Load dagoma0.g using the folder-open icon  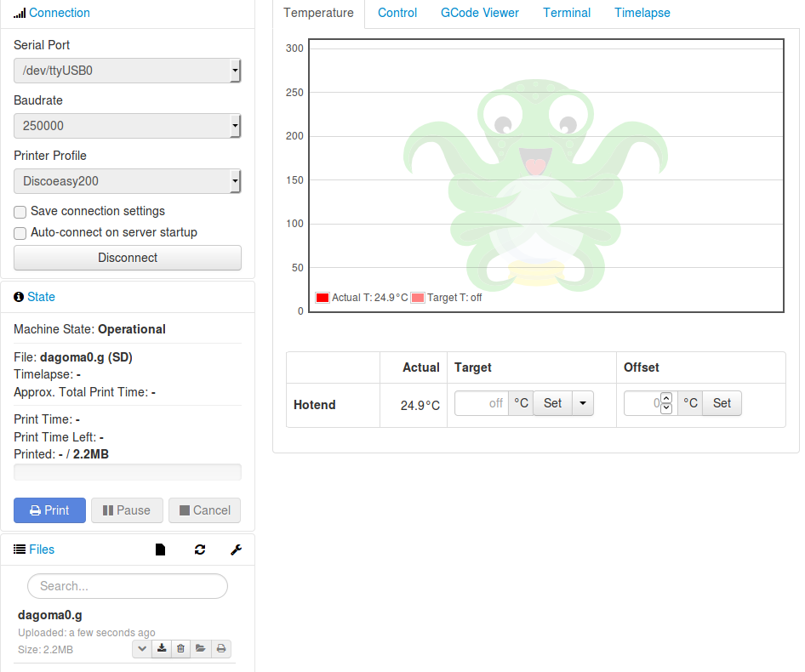tap(200, 648)
